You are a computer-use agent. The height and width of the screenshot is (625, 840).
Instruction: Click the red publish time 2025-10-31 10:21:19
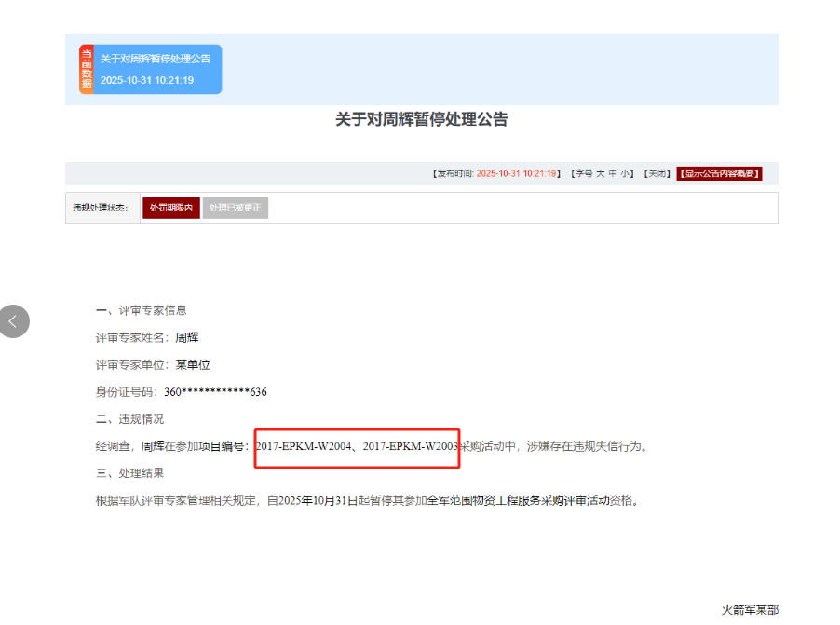click(517, 173)
